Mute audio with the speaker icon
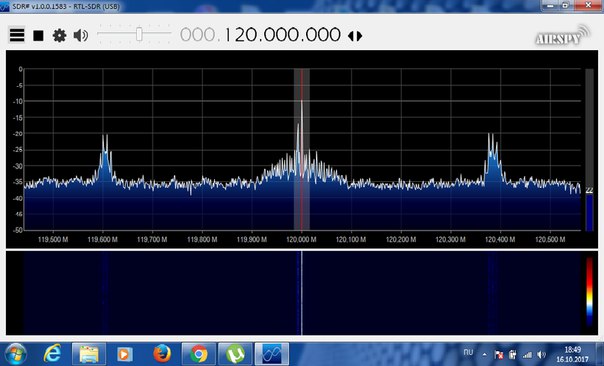Screen dimensions: 604x366 [81, 35]
